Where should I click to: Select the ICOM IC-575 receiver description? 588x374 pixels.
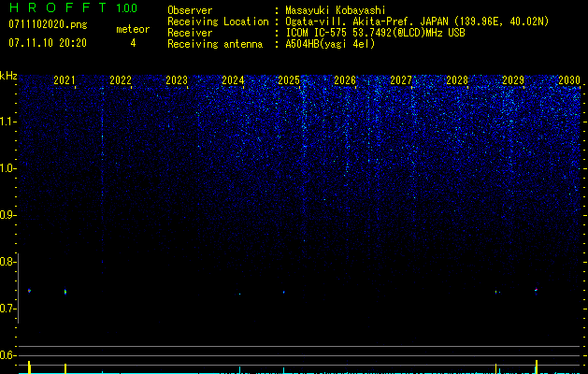375,33
